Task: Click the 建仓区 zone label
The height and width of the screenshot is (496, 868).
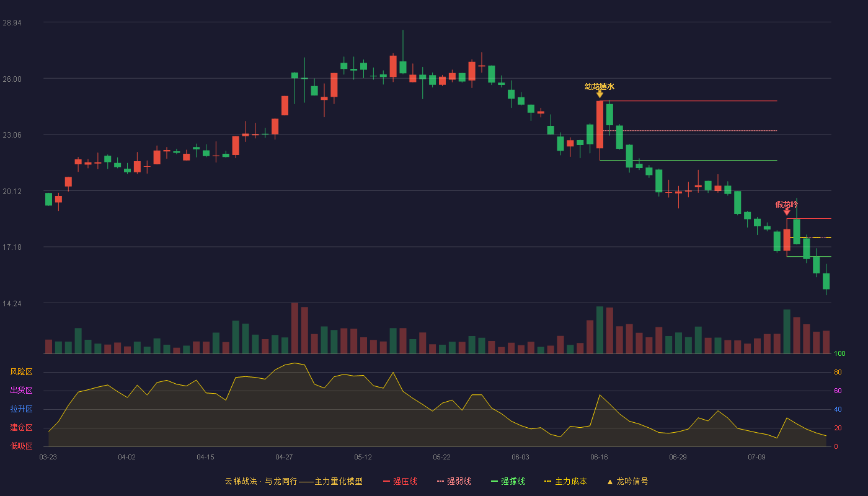Action: pyautogui.click(x=21, y=428)
